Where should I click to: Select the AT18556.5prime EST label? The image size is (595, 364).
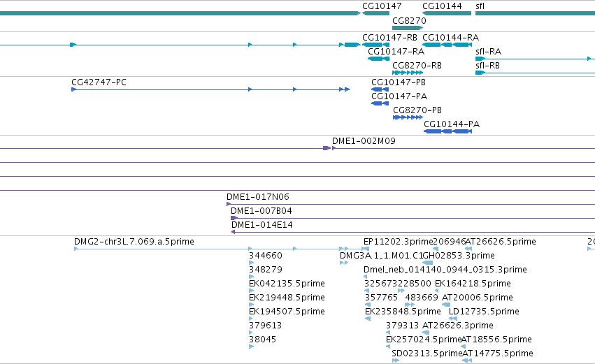click(x=496, y=340)
